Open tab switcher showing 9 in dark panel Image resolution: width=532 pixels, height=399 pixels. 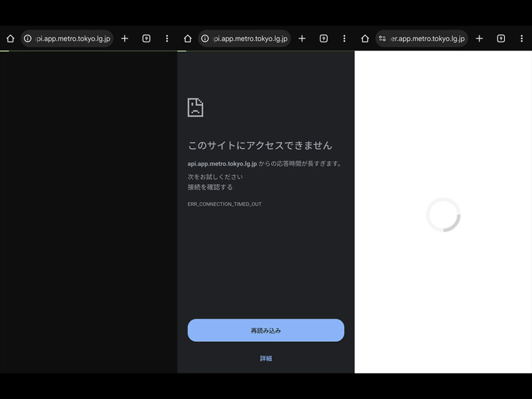coord(147,38)
